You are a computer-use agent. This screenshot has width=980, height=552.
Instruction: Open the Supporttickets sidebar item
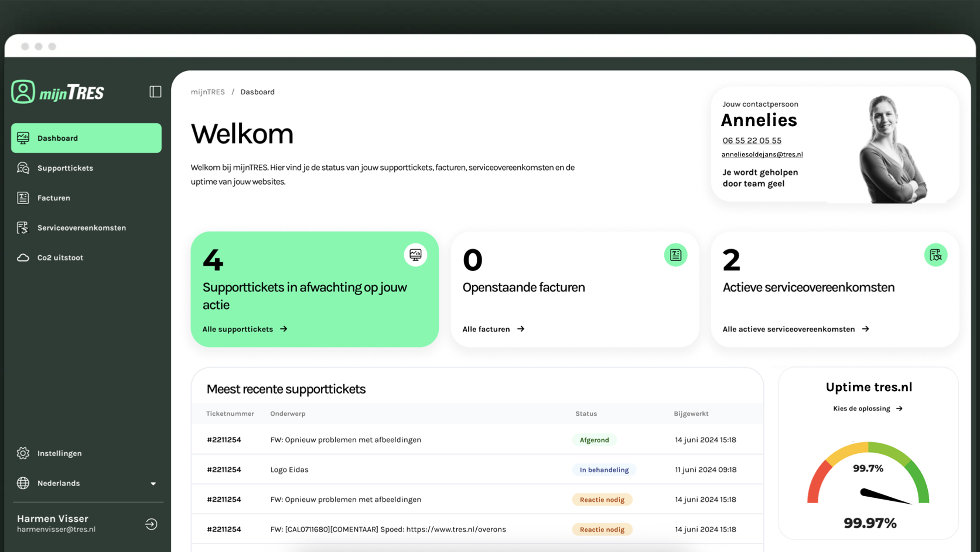click(65, 168)
